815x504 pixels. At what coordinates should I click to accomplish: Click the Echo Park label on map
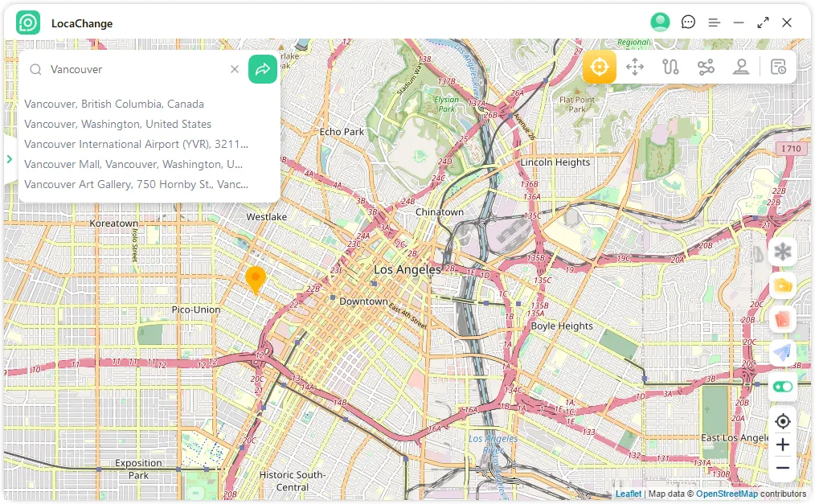click(342, 132)
